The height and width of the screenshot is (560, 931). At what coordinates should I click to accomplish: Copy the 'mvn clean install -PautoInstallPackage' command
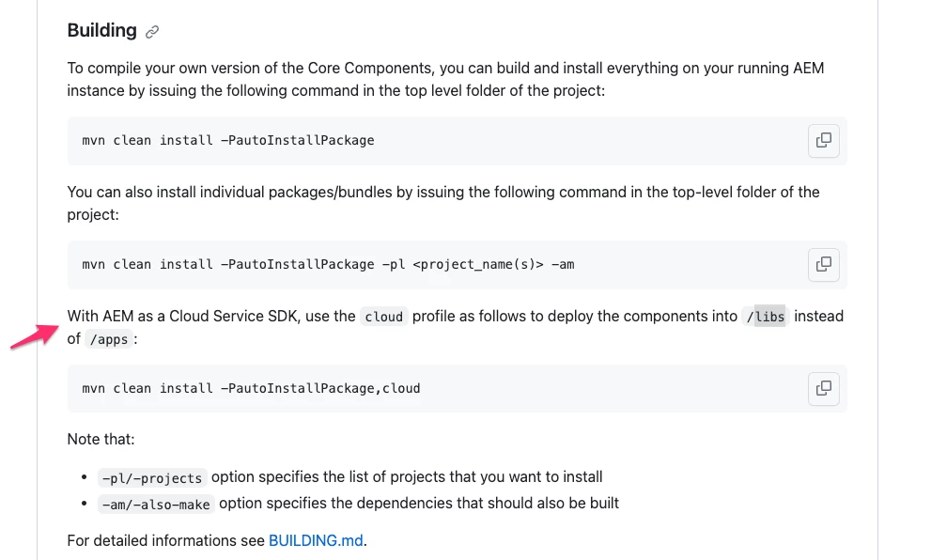[x=823, y=141]
